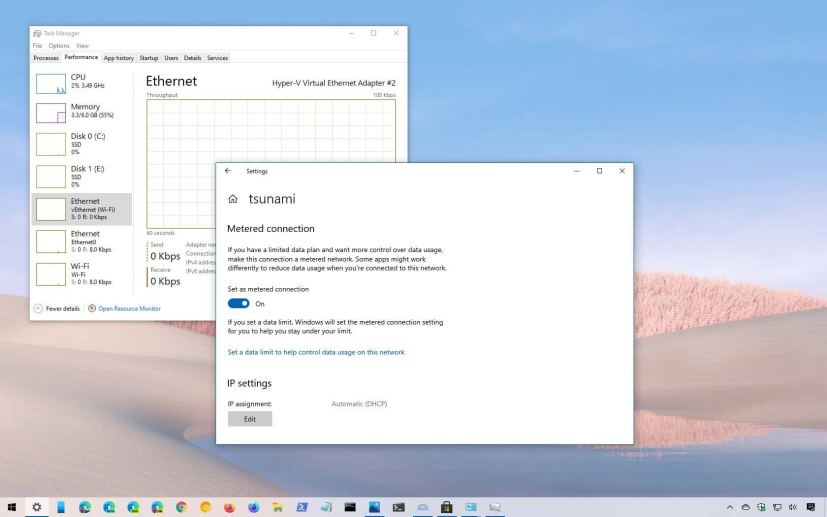This screenshot has height=517, width=827.
Task: Click the network icon in the system tray
Action: pos(777,508)
